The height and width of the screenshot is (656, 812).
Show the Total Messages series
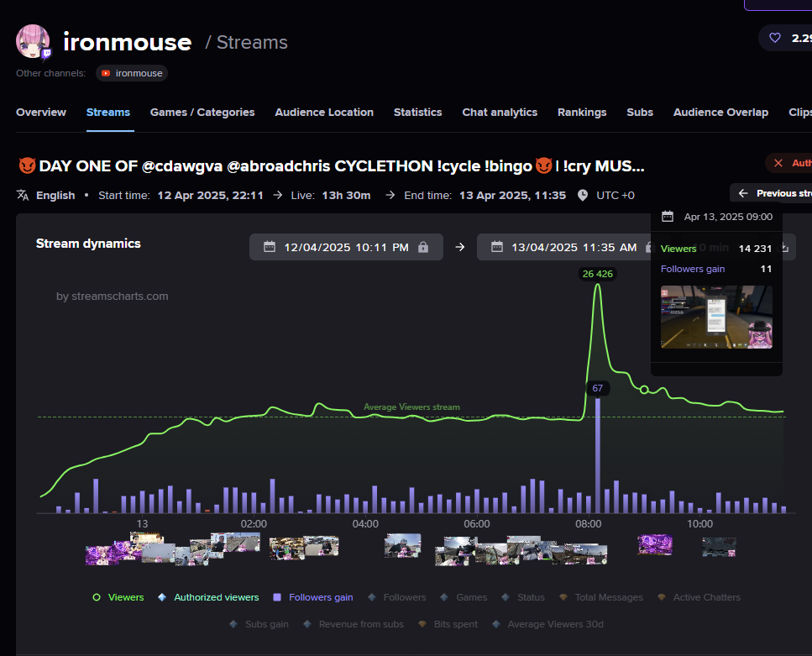[x=600, y=597]
